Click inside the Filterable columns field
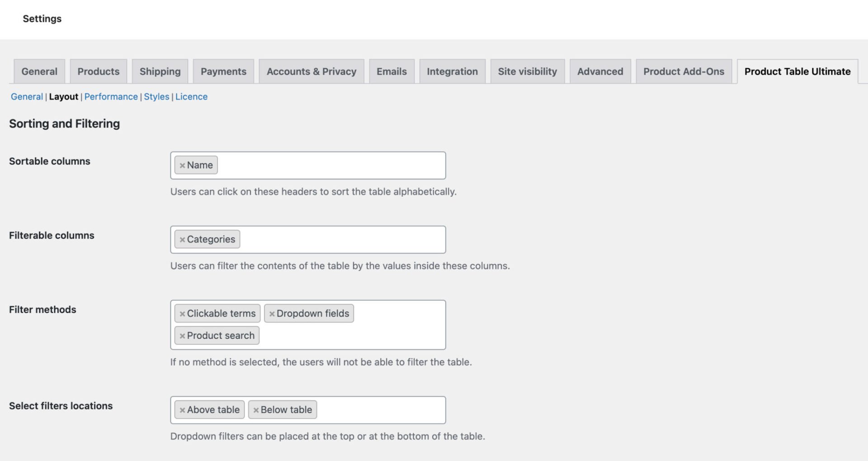 coord(308,239)
